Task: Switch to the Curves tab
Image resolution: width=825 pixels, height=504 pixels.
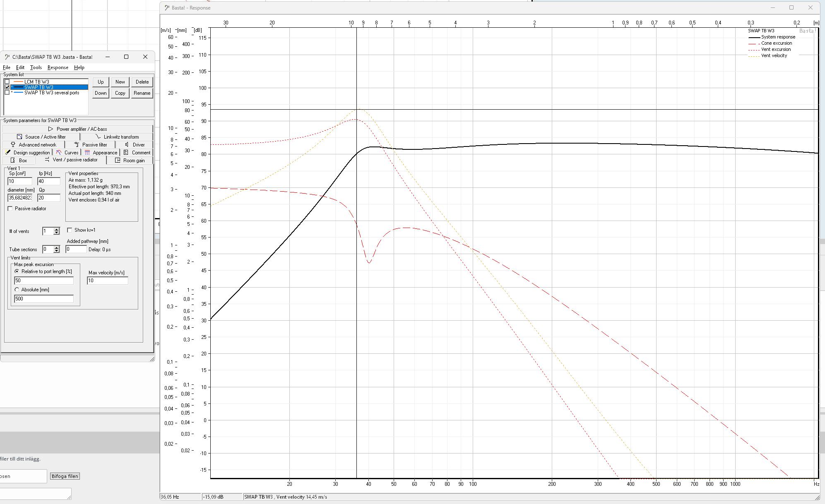Action: 67,153
